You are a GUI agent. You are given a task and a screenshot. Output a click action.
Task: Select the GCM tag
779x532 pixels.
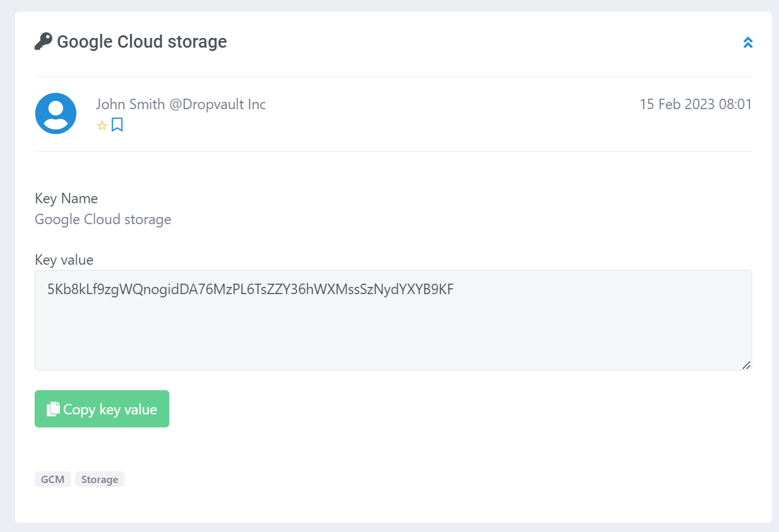pos(53,479)
